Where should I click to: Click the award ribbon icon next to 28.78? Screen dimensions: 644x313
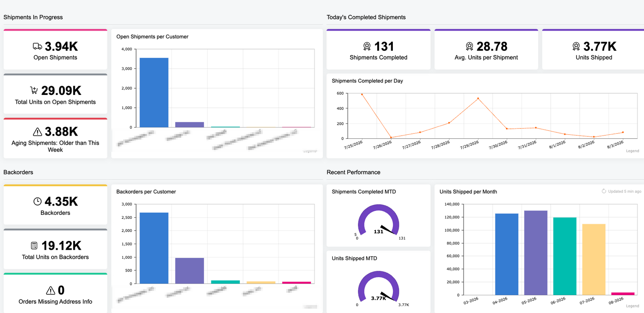click(469, 46)
